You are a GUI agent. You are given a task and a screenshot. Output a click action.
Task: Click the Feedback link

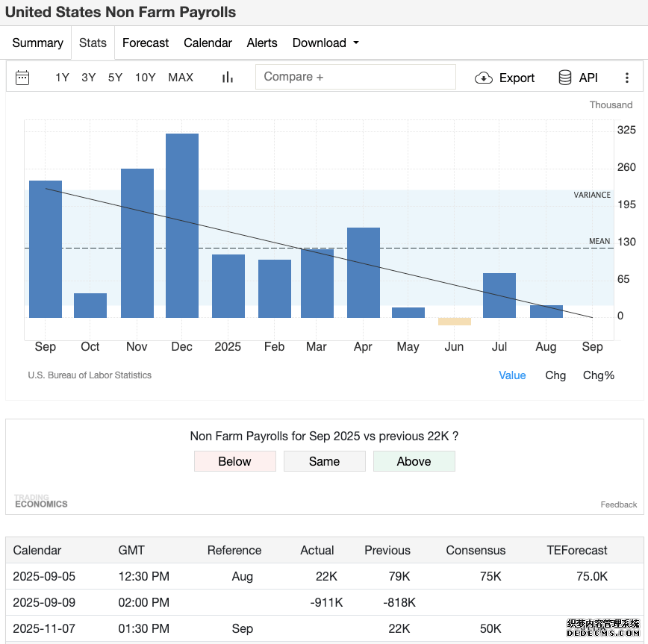click(x=619, y=504)
